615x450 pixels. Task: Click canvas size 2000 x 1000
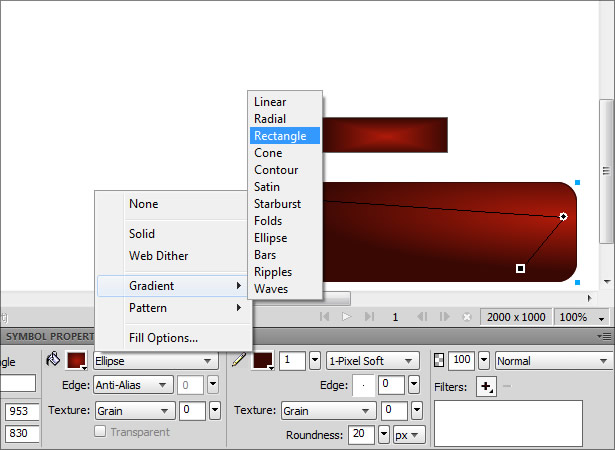pyautogui.click(x=516, y=317)
